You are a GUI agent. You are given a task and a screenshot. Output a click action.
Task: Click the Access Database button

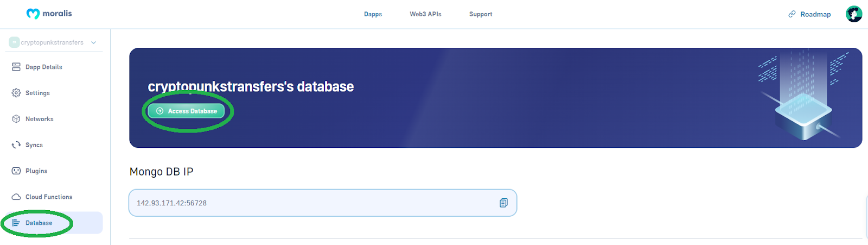click(186, 111)
